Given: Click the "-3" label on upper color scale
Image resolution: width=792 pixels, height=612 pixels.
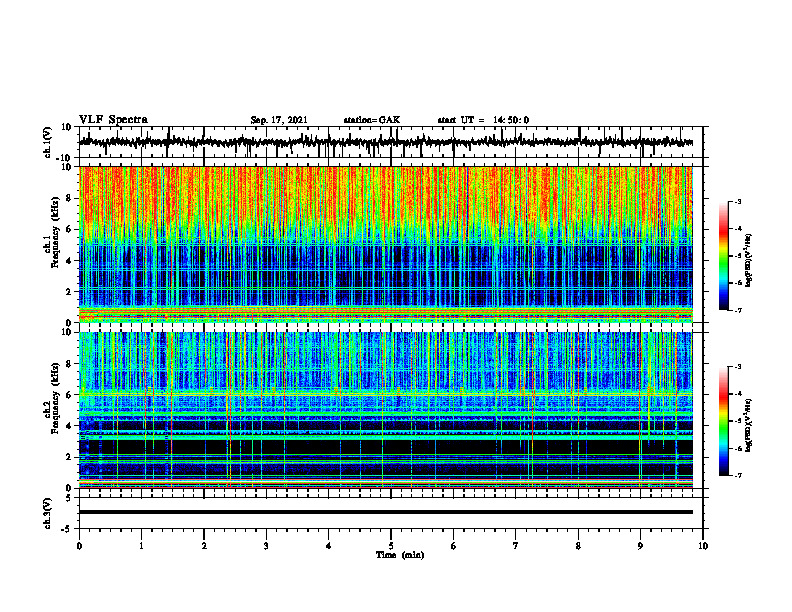Looking at the screenshot, I should [737, 201].
